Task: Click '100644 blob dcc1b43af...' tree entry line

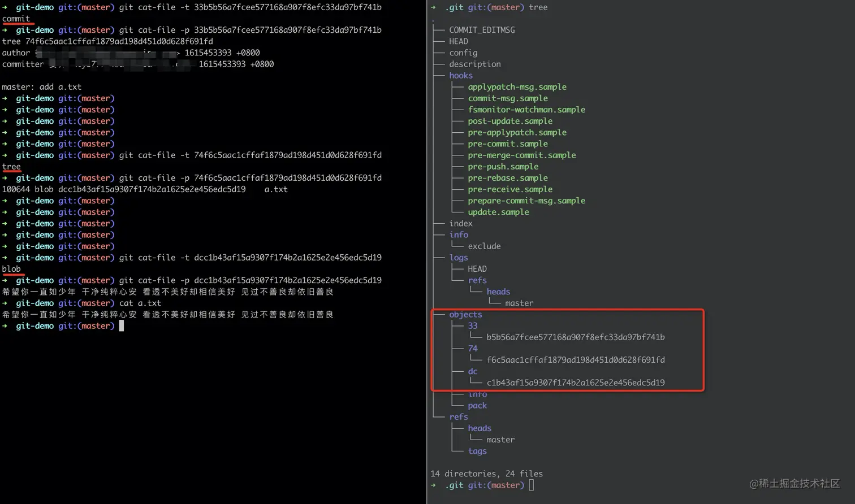Action: pos(145,189)
